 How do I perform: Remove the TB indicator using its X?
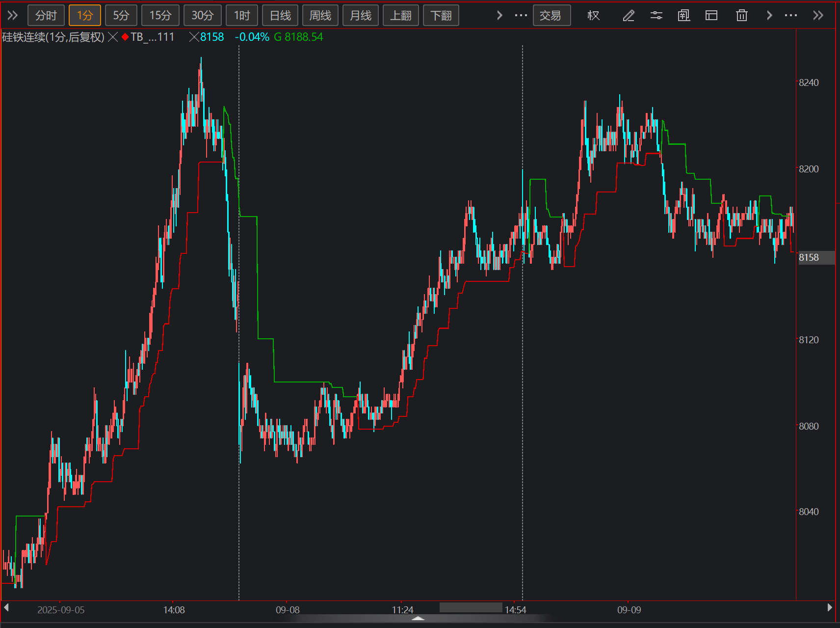pyautogui.click(x=194, y=37)
